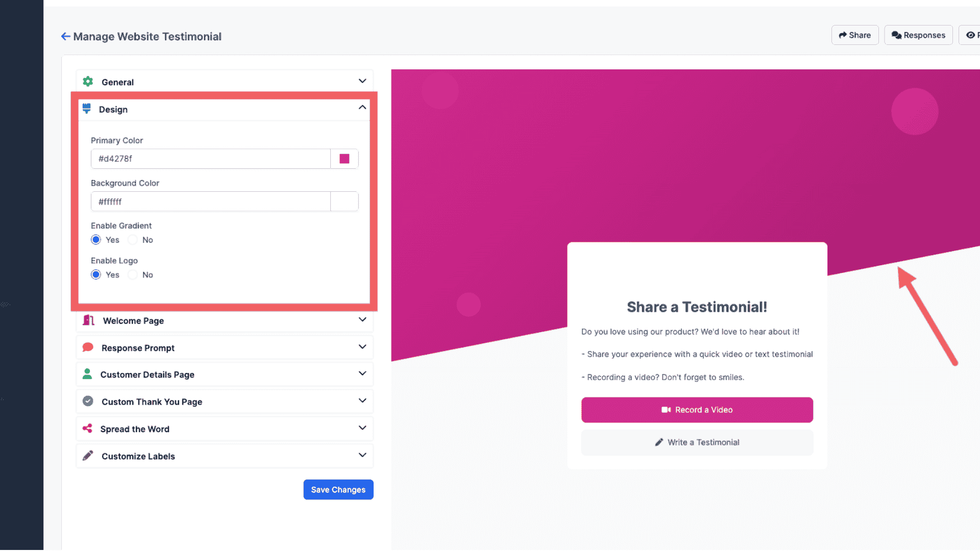Screen dimensions: 980x551
Task: Click the Welcome Page door icon
Action: point(89,320)
